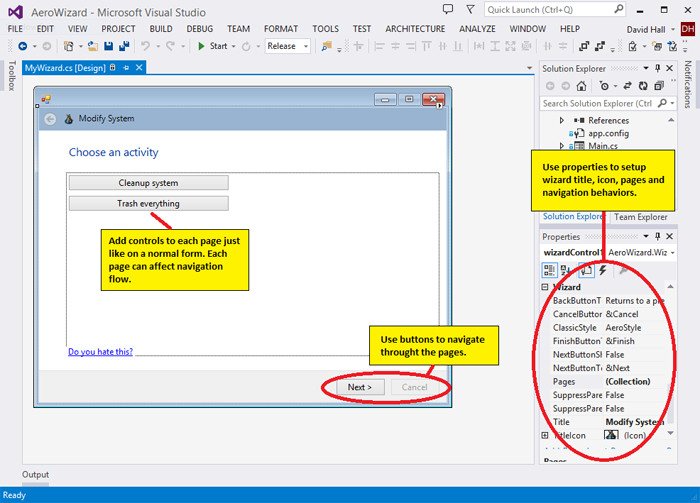The image size is (700, 503).
Task: Click the DH user avatar badge
Action: click(x=688, y=29)
